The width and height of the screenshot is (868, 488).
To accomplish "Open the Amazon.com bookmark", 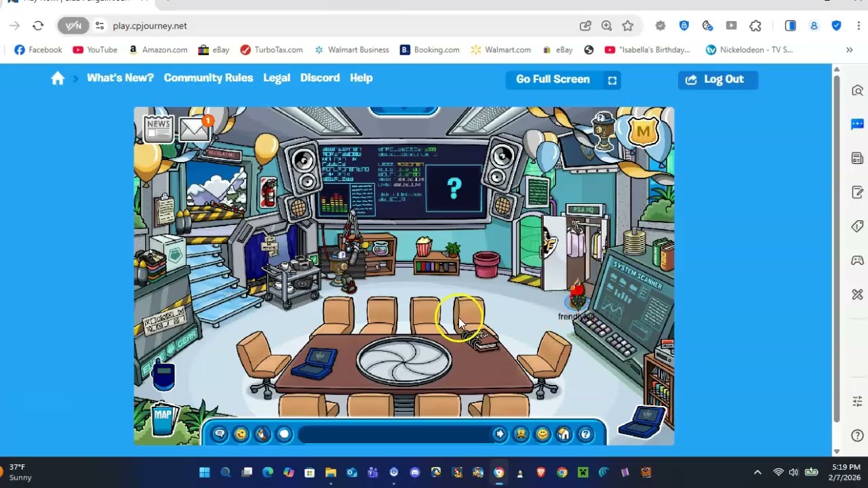I will pyautogui.click(x=158, y=49).
